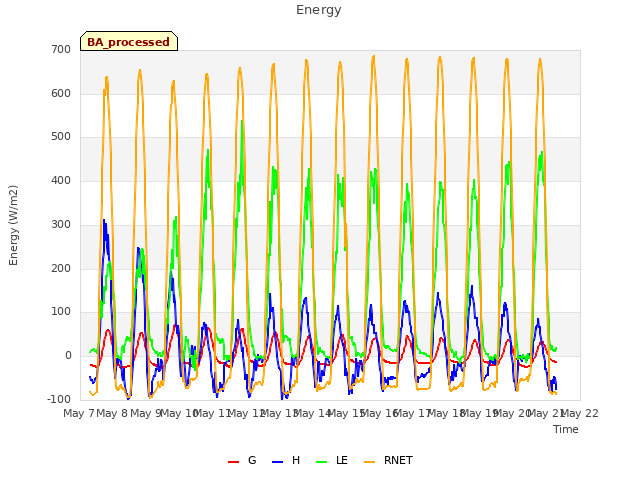Click the -100 y-axis tick label

tap(59, 400)
